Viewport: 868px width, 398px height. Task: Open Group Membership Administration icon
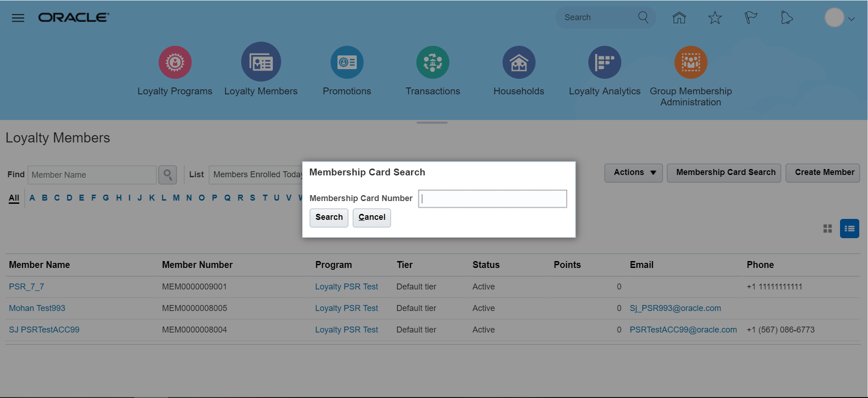coord(691,62)
